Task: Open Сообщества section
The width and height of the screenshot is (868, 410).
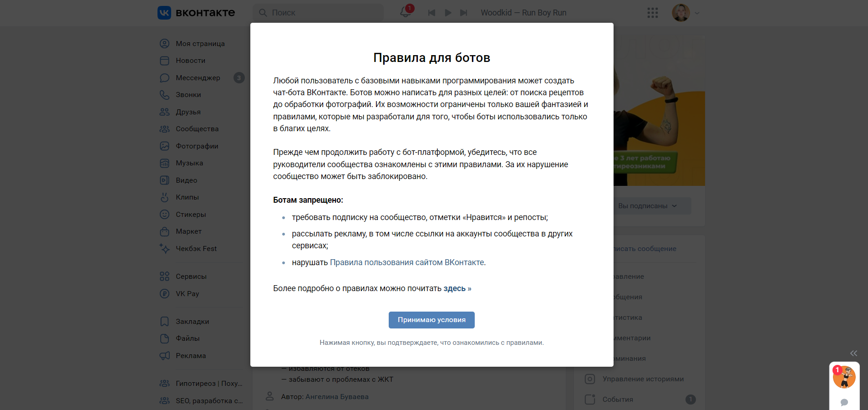Action: 197,129
